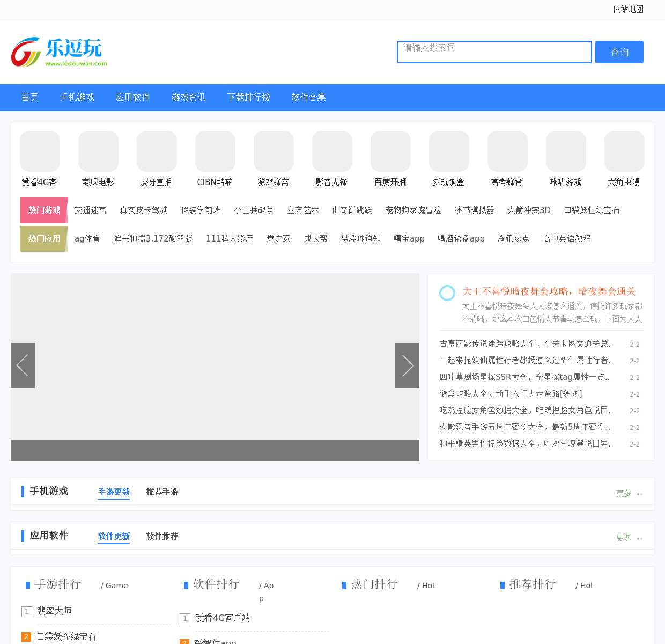
Task: Select the 虎牙直播 app icon
Action: pyautogui.click(x=157, y=151)
